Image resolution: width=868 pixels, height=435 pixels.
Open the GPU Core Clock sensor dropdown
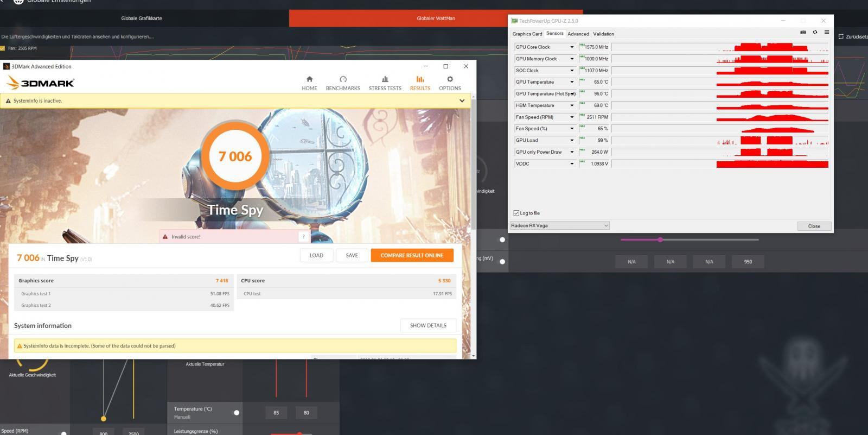click(x=572, y=47)
